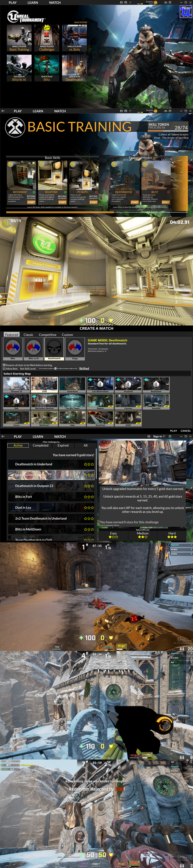
Task: Click PLAY in Create a Match dialog
Action: [x=173, y=430]
